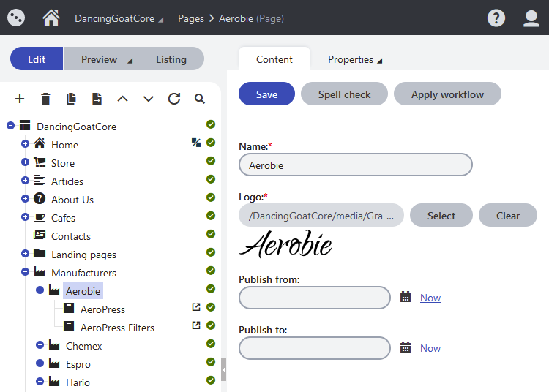
Task: Click linked page icon beside AeroPress
Action: (x=196, y=307)
